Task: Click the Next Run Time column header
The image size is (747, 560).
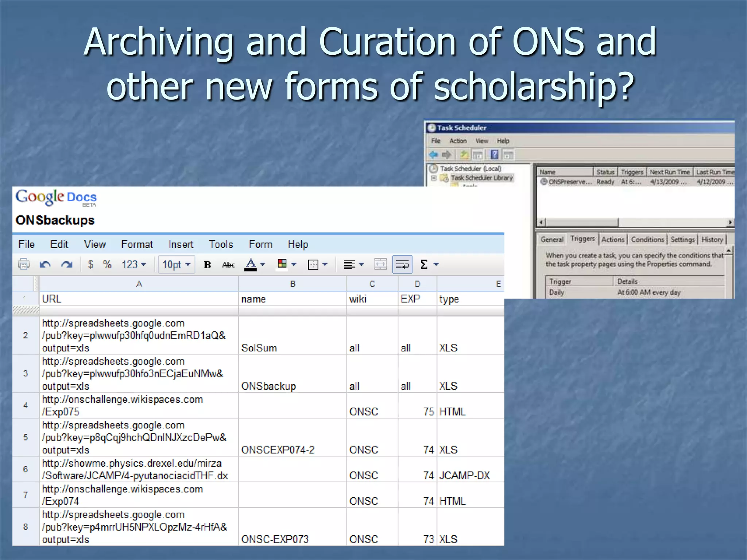Action: click(x=670, y=172)
